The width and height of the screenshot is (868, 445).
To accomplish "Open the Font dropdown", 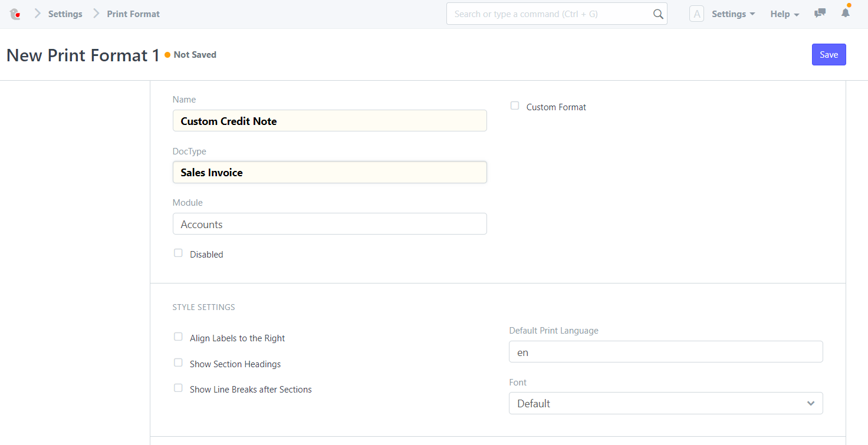I will click(666, 403).
